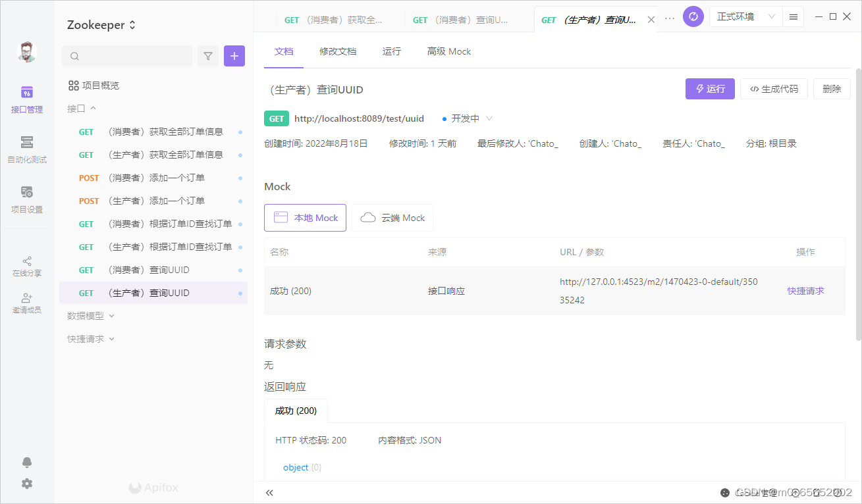Click the user avatar picture
This screenshot has width=862, height=504.
point(27,52)
